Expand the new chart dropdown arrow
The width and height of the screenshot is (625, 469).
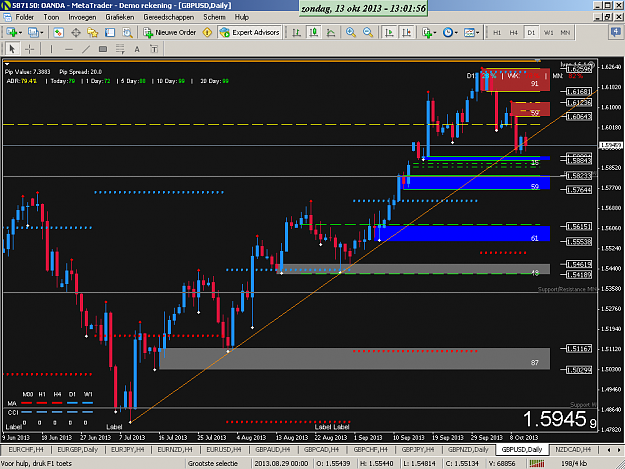(x=20, y=33)
